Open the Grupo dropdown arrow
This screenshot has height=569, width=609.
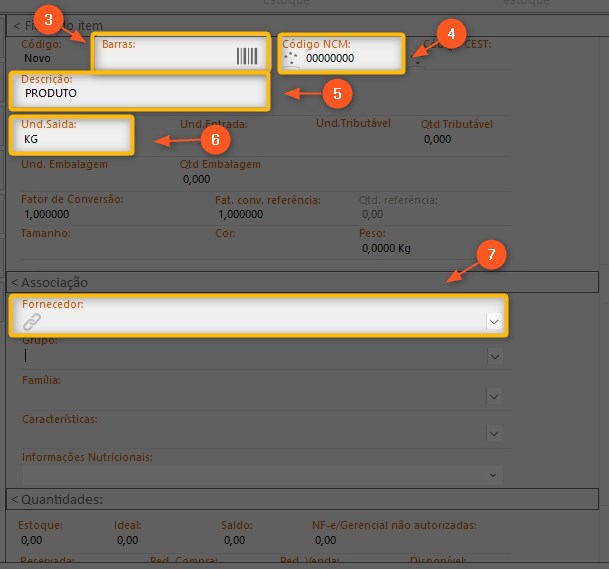tap(494, 355)
